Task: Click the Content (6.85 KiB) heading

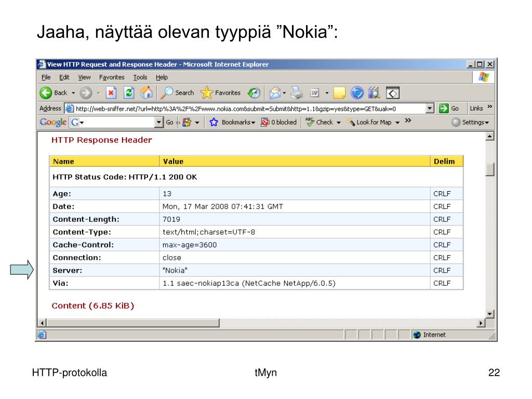Action: [93, 305]
